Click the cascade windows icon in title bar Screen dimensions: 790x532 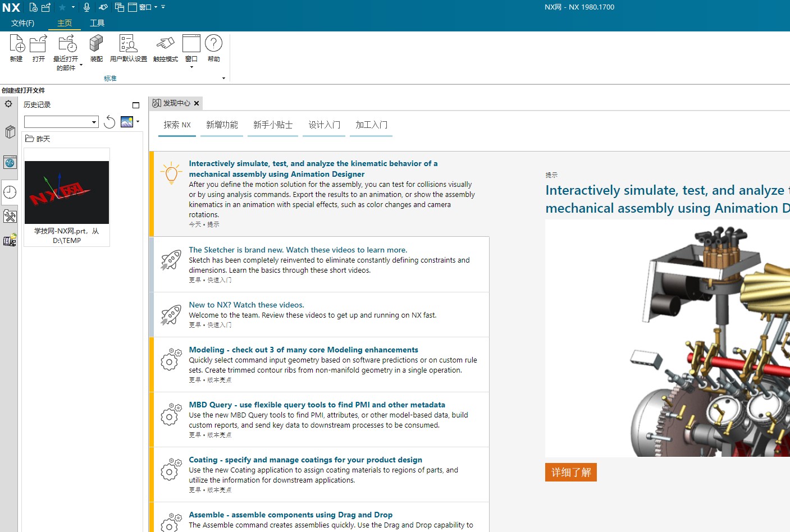119,7
